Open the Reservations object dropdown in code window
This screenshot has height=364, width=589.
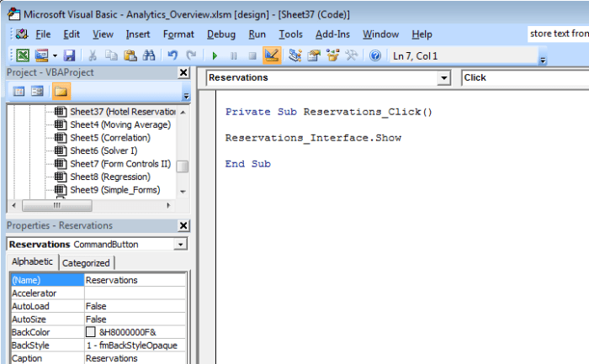(x=443, y=78)
